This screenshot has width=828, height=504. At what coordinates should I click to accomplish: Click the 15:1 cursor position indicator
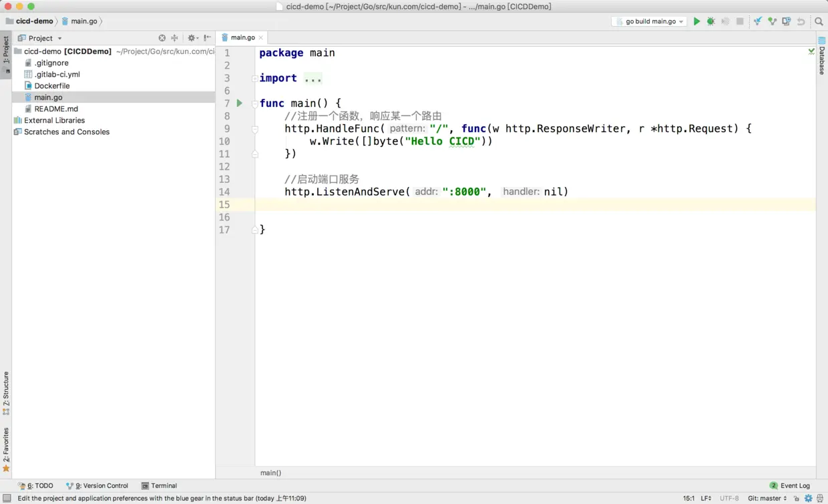point(688,498)
